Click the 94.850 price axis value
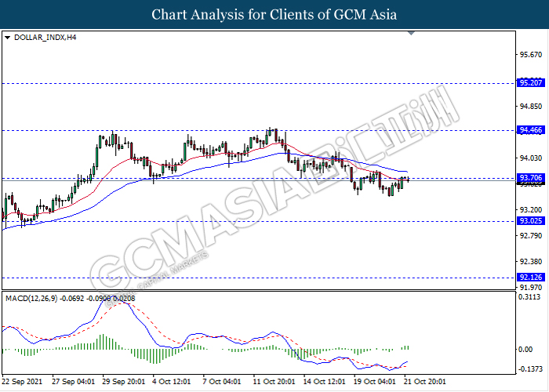549x392 pixels. [531, 106]
